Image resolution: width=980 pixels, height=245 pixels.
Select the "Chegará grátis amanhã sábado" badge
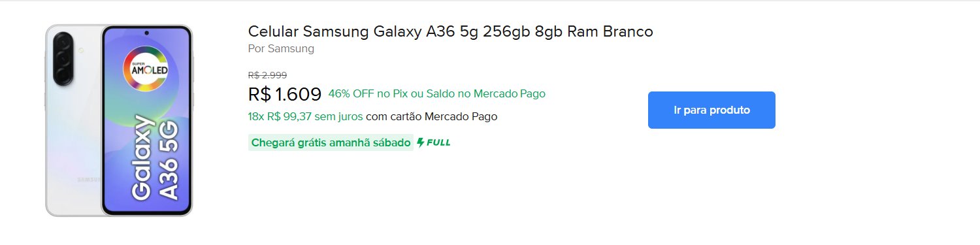[x=331, y=142]
